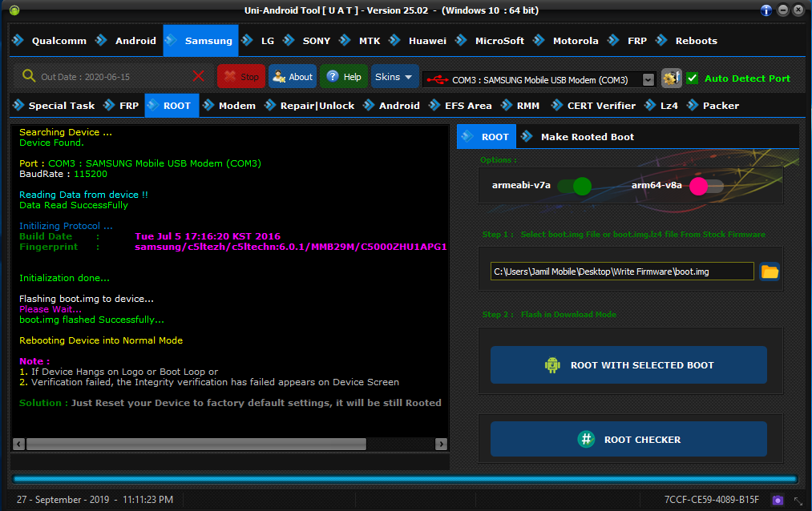
Task: Click ROOT WITH SELECTED BOOT button
Action: pyautogui.click(x=628, y=365)
